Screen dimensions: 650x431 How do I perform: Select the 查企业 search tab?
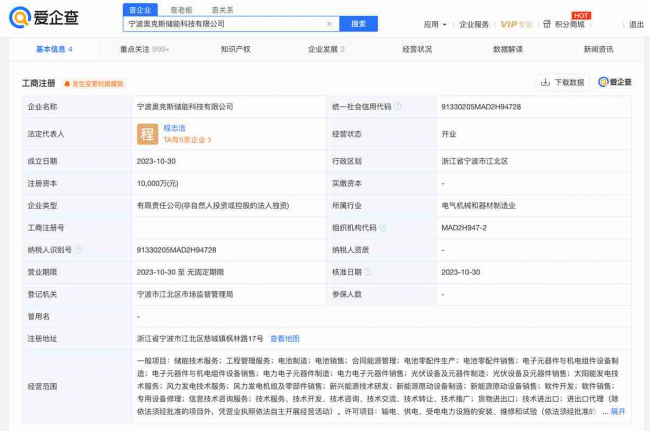pyautogui.click(x=140, y=10)
